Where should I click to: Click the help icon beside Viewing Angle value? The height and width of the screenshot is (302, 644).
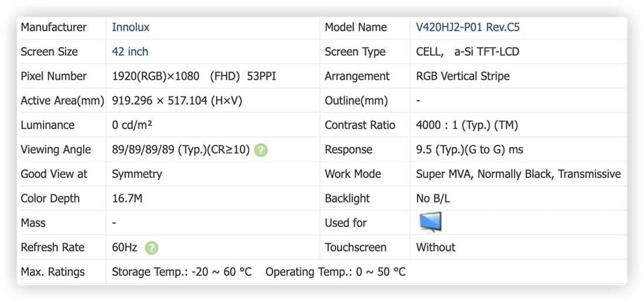pos(261,150)
